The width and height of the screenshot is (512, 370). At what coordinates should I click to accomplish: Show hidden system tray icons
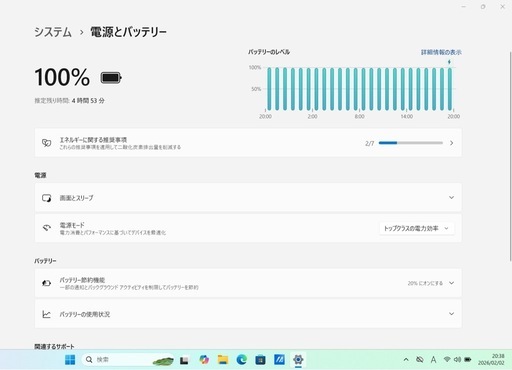(406, 360)
